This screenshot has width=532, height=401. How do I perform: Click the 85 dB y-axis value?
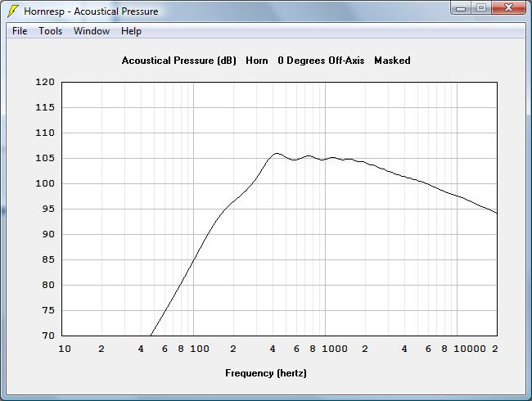coord(48,259)
